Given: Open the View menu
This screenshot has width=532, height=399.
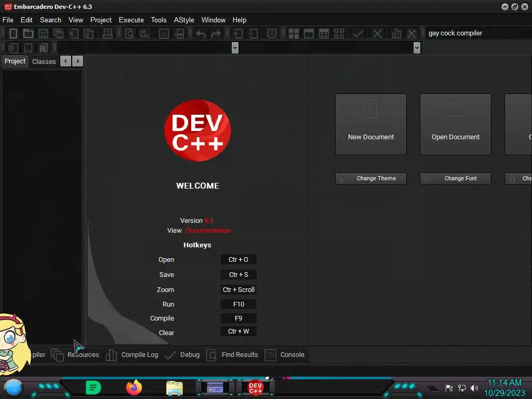Looking at the screenshot, I should pos(76,20).
